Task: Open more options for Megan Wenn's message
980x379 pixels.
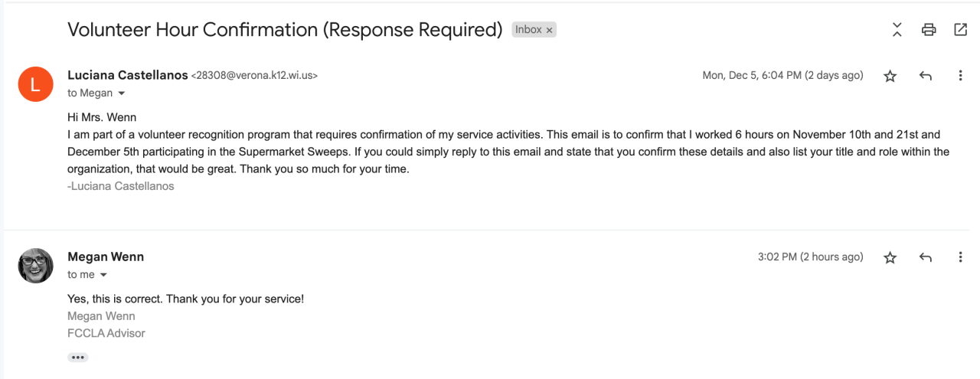Action: point(960,257)
